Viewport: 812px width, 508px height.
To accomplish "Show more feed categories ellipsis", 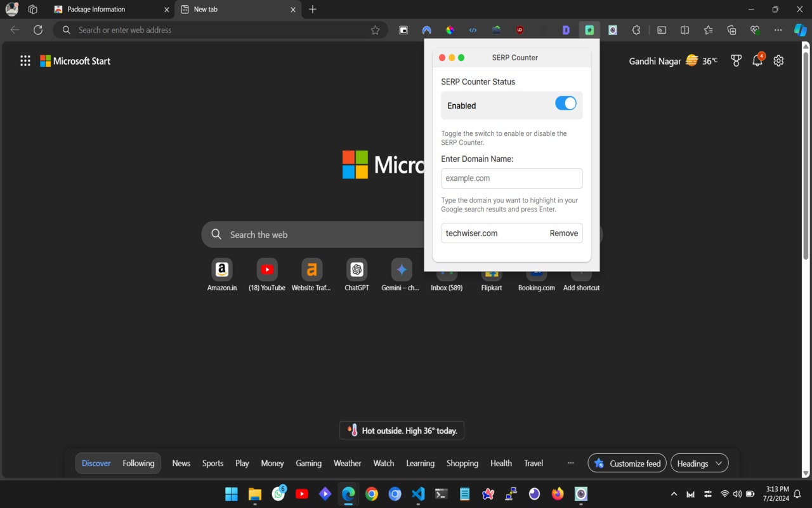I will coord(570,463).
